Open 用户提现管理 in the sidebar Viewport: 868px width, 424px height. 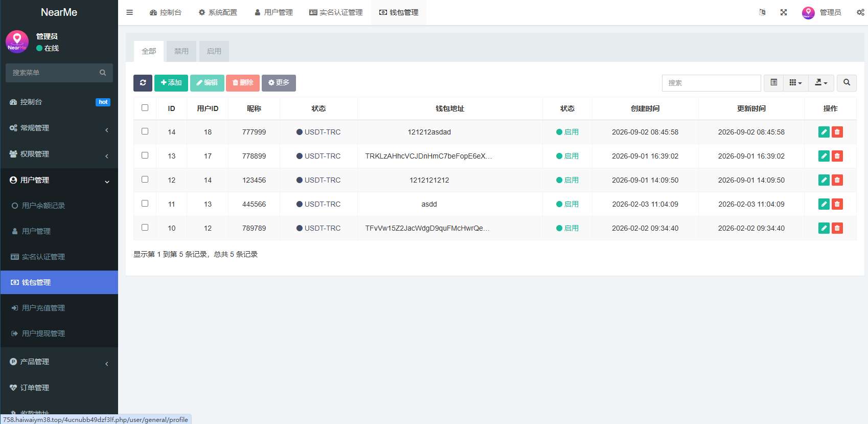(59, 333)
